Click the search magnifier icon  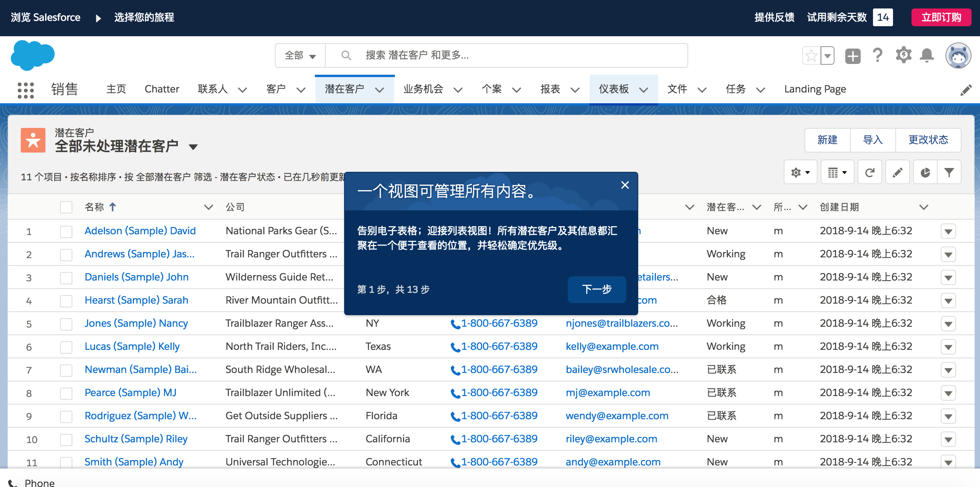[x=346, y=55]
